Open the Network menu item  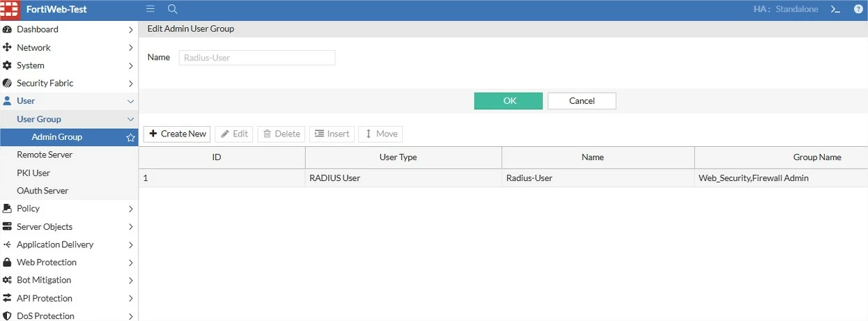(x=69, y=47)
